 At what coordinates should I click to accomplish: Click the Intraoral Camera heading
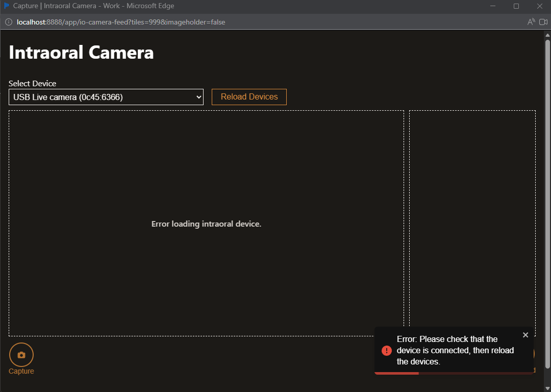(81, 53)
